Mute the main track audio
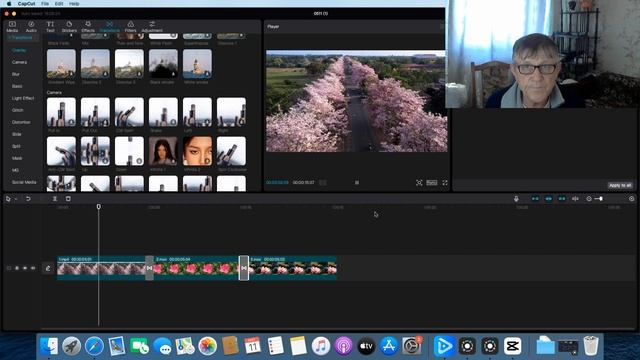The height and width of the screenshot is (360, 640). (33, 268)
